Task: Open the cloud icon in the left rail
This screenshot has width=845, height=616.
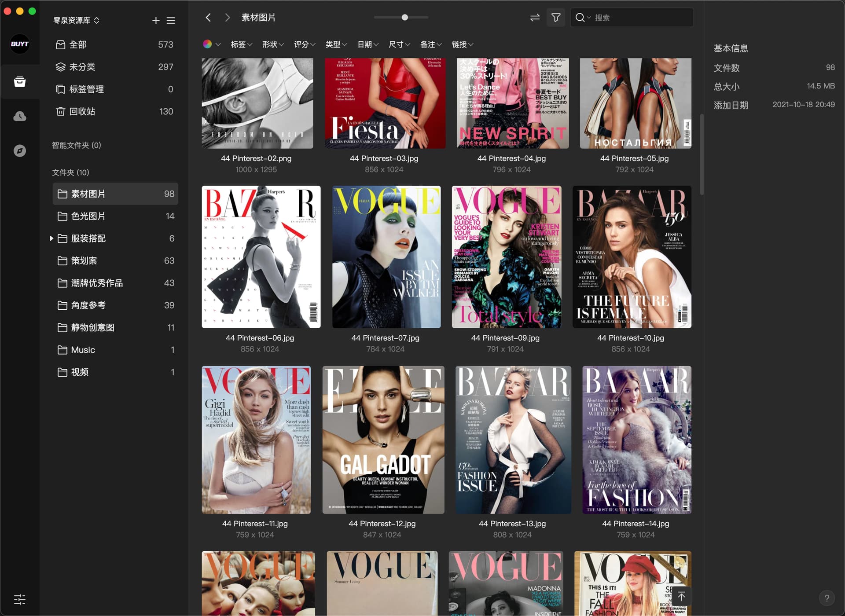Action: tap(20, 116)
